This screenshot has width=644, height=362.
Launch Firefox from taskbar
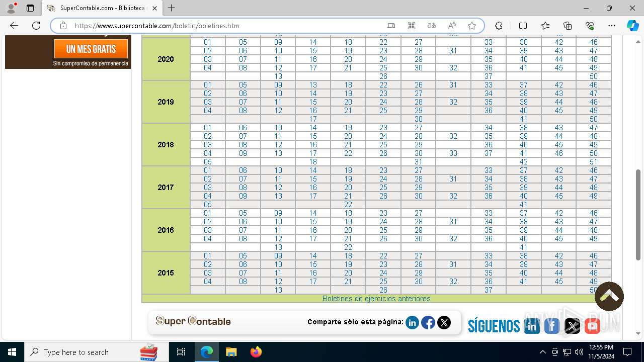(x=256, y=352)
